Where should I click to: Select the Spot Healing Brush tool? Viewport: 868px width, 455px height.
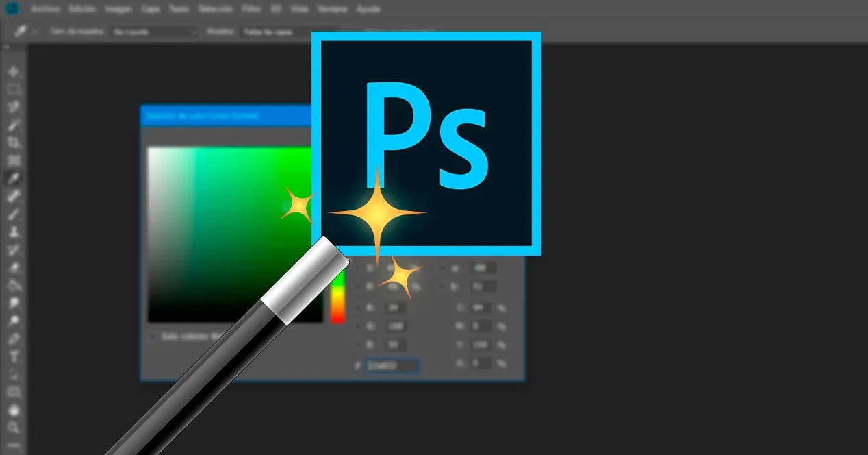(14, 196)
